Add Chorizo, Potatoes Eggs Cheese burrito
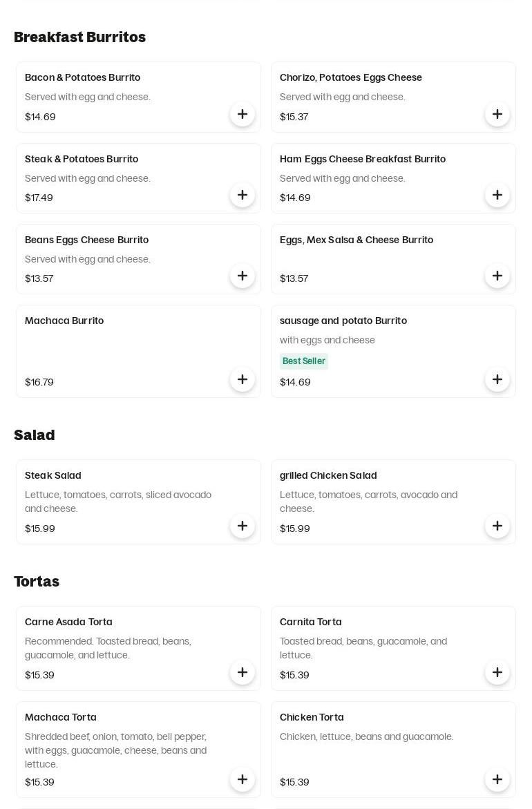 [x=497, y=114]
